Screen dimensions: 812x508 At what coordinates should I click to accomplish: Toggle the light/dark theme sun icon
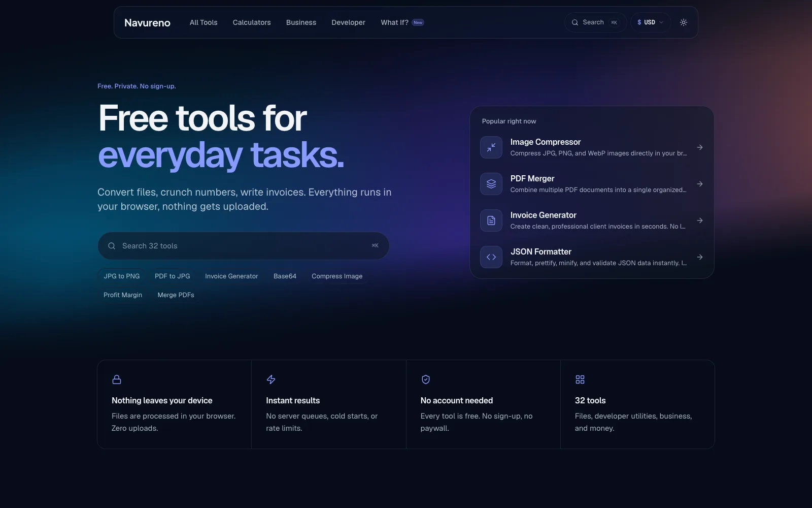click(x=684, y=22)
